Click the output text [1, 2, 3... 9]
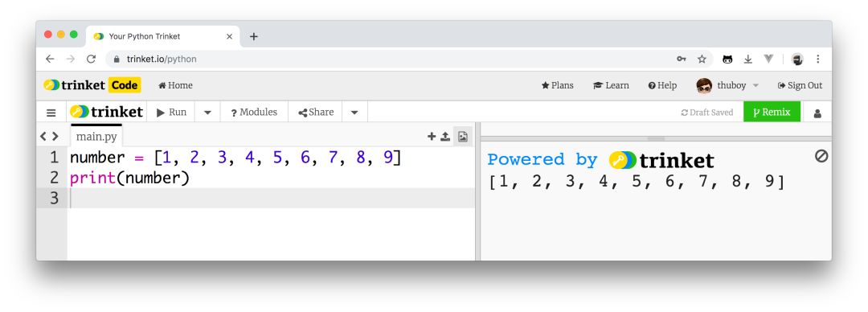This screenshot has height=312, width=868. pos(637,182)
